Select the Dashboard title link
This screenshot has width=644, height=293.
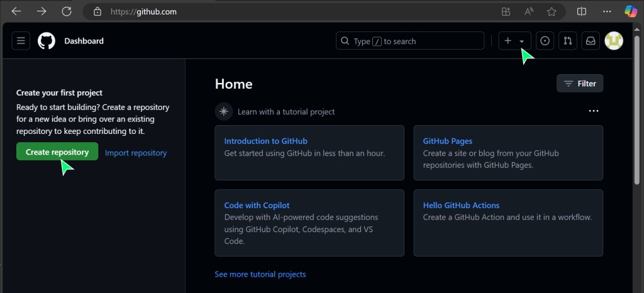[x=84, y=41]
